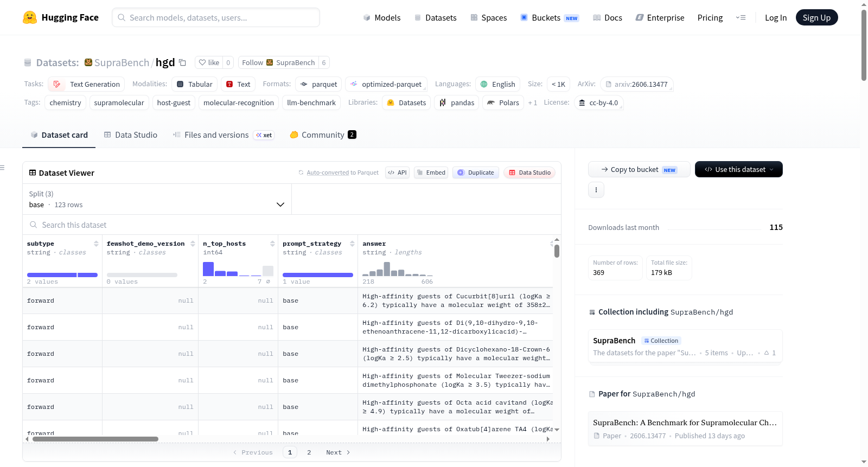The width and height of the screenshot is (868, 467).
Task: Switch to the Dataset card tab
Action: coord(59,135)
